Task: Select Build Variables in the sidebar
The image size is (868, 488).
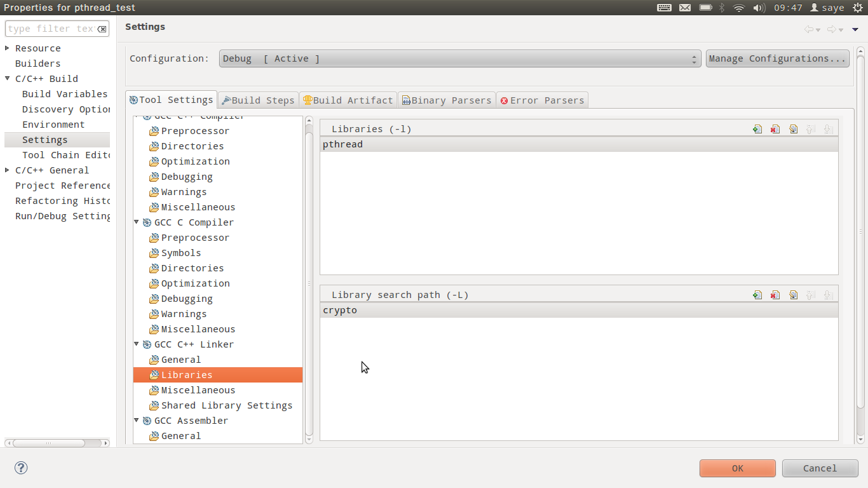Action: pyautogui.click(x=65, y=94)
